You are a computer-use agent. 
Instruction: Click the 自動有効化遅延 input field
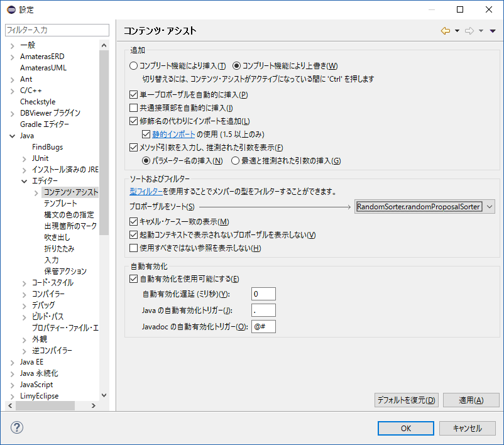(x=263, y=294)
